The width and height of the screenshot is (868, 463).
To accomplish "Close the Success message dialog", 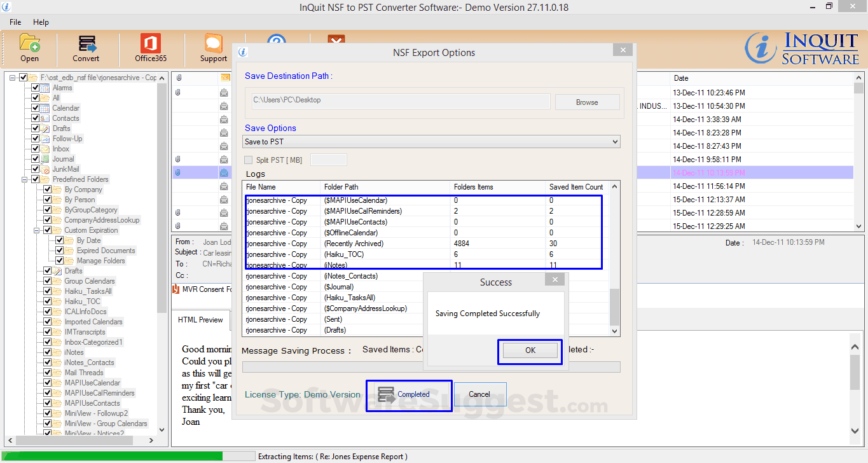I will pos(555,279).
